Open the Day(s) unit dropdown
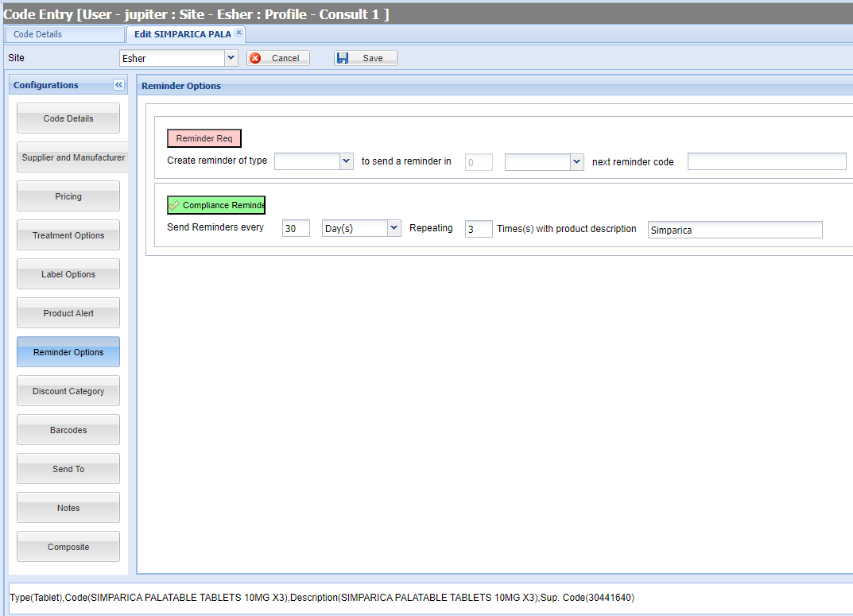 (x=394, y=228)
